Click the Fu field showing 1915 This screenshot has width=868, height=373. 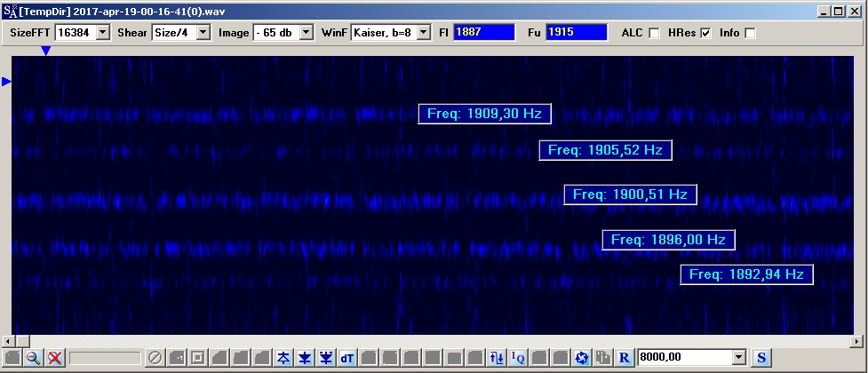(x=577, y=32)
